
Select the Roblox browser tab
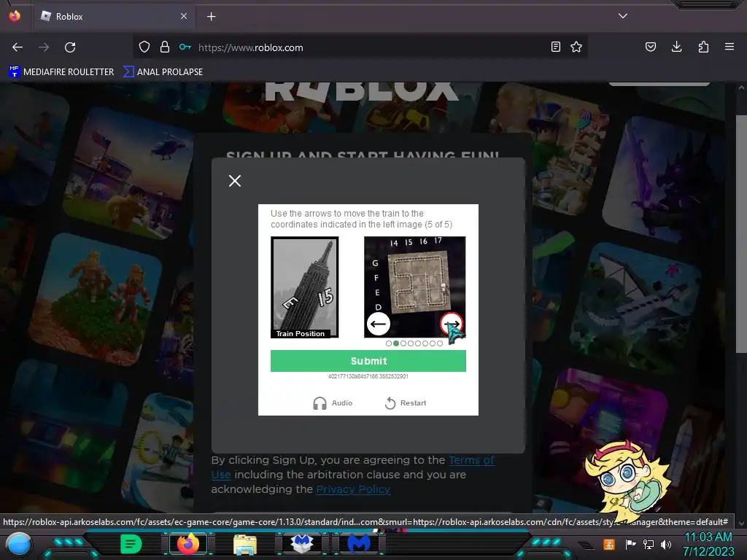coord(114,17)
